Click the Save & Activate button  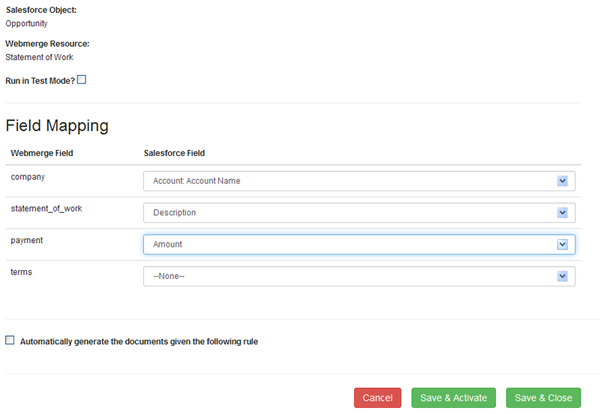pos(453,398)
